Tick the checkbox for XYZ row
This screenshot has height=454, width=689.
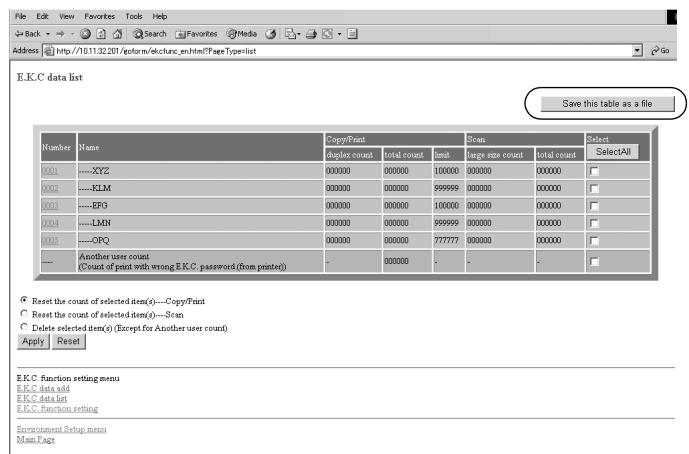click(594, 171)
